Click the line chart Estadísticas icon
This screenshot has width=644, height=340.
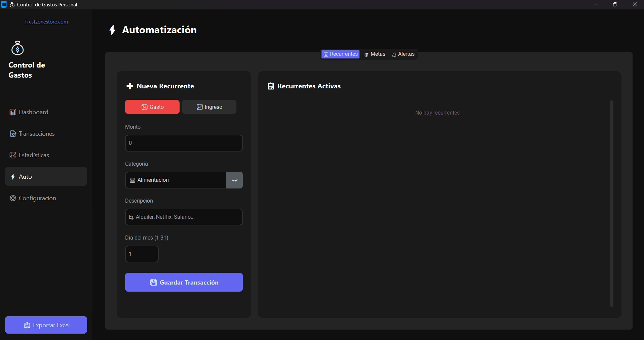click(13, 155)
